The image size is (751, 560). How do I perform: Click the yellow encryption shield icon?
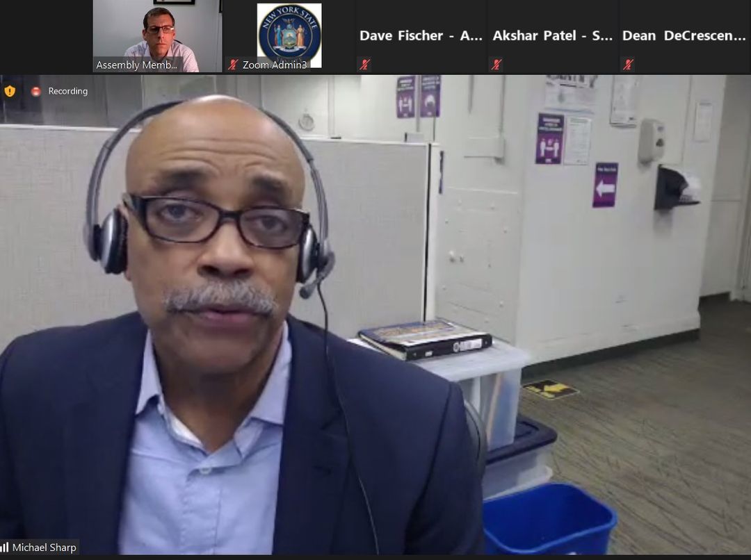pyautogui.click(x=10, y=91)
